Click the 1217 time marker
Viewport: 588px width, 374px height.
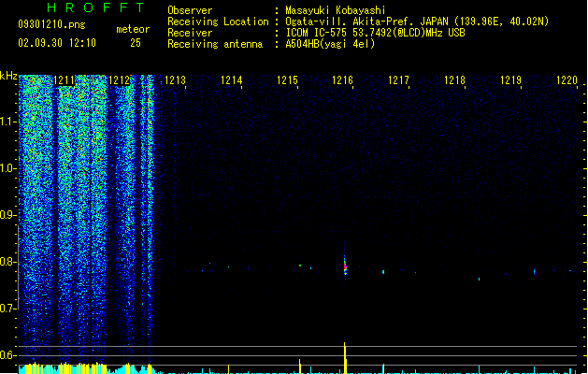coord(398,80)
